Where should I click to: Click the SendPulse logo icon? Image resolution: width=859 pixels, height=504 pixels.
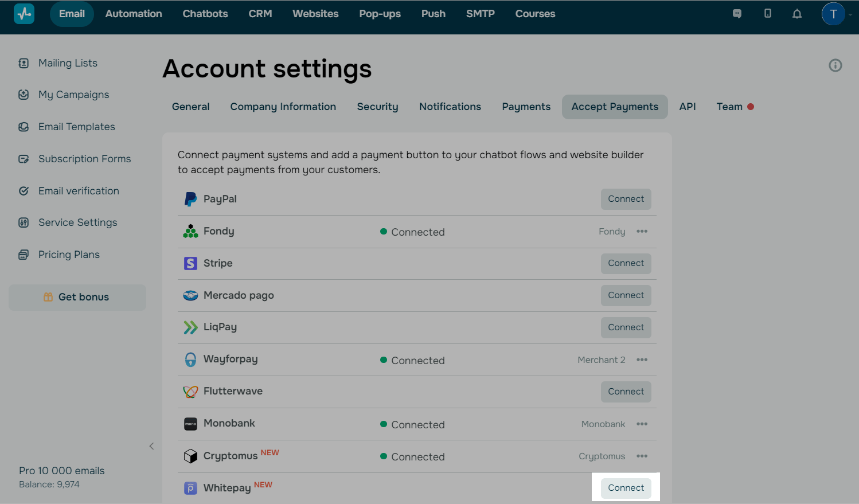24,14
